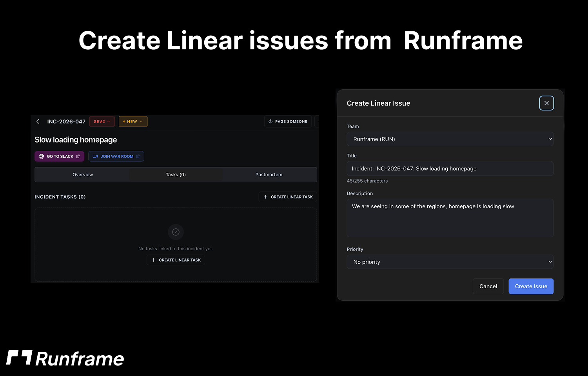Click 'No tasks linked to this incident yet.' text
588x376 pixels.
[x=176, y=249]
